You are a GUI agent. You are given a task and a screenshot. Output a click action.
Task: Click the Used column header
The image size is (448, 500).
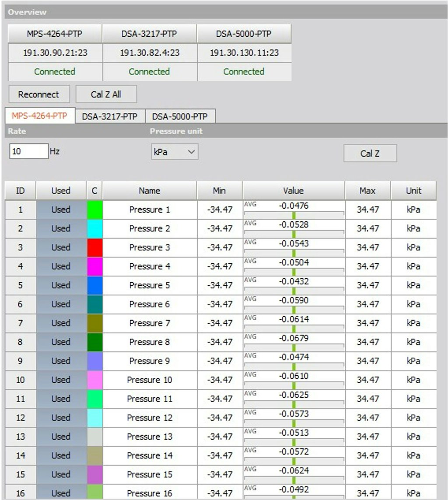[61, 191]
